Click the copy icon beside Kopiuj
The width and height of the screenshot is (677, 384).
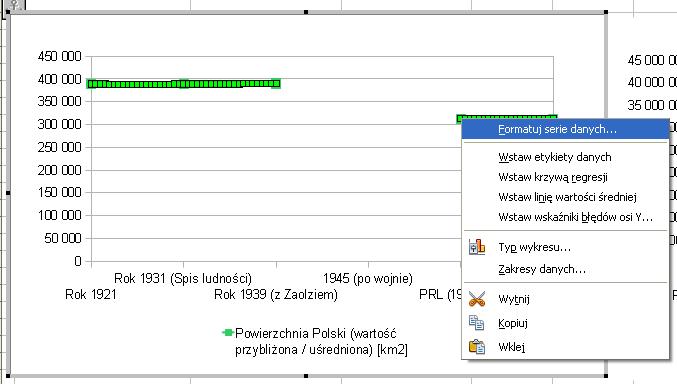(x=477, y=323)
